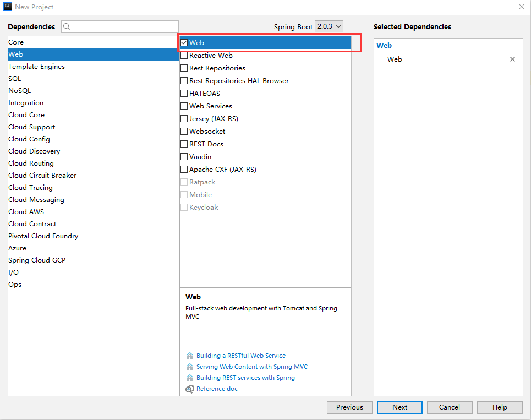Remove Web from Selected Dependencies
Viewport: 531px width, 420px height.
[512, 59]
